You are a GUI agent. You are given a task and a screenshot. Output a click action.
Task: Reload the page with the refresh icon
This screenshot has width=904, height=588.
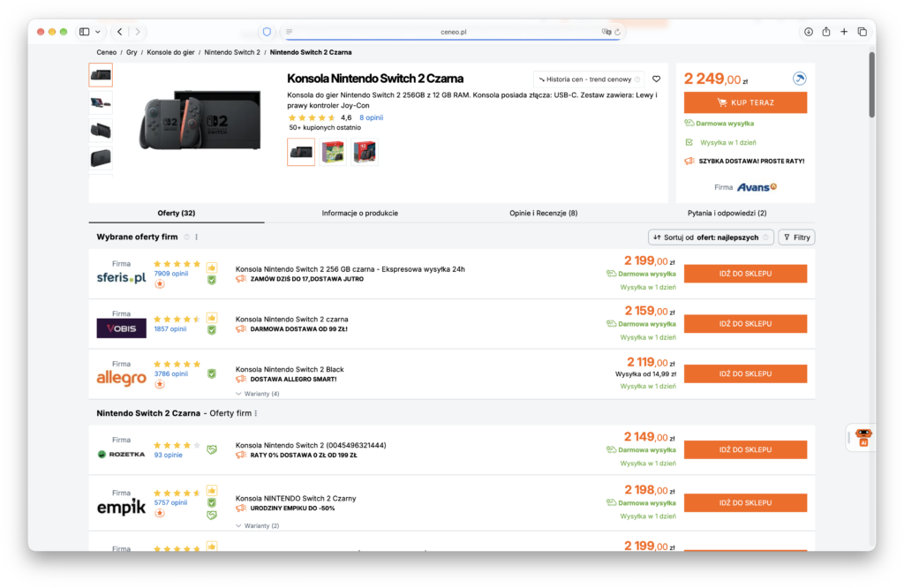click(617, 32)
